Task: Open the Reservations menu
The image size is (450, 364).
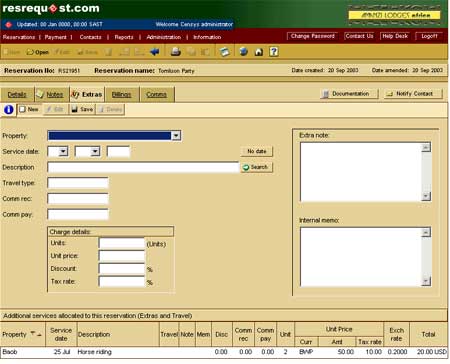Action: click(19, 37)
